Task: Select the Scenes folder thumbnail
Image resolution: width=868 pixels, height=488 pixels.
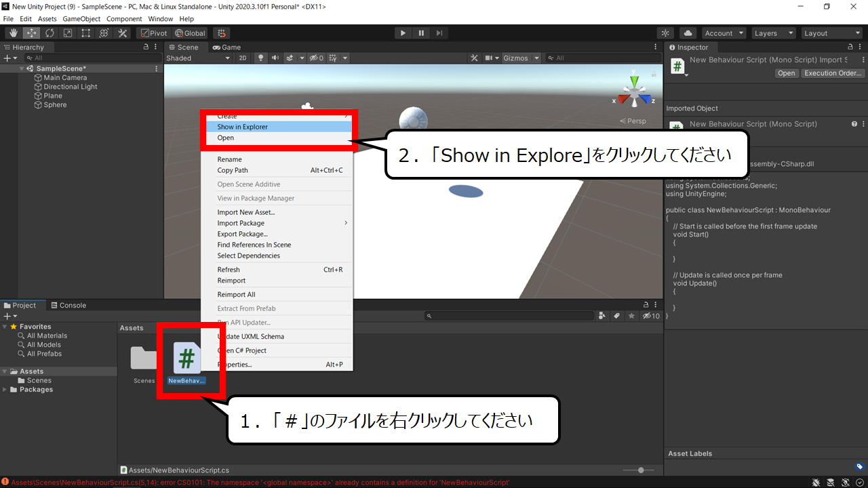Action: click(x=144, y=359)
